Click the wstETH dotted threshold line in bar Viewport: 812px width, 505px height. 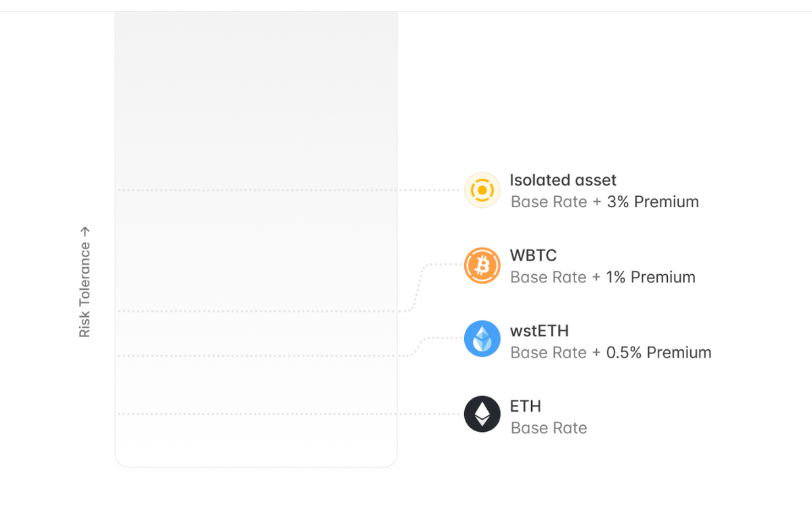[256, 355]
